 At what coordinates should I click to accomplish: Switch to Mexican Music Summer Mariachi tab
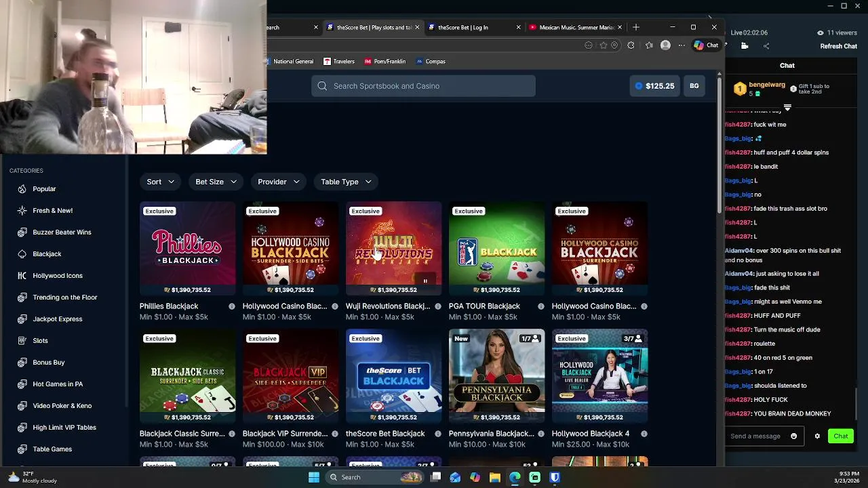click(575, 27)
